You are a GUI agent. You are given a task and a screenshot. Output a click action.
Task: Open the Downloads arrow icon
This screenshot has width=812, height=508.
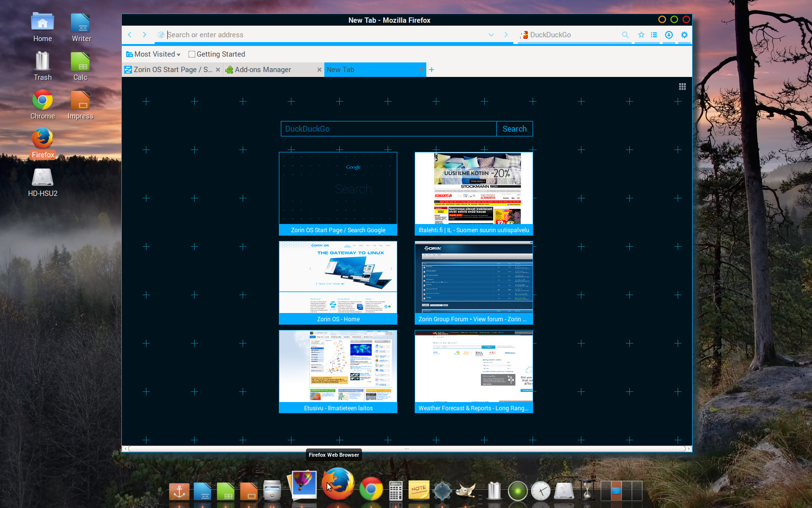[669, 35]
